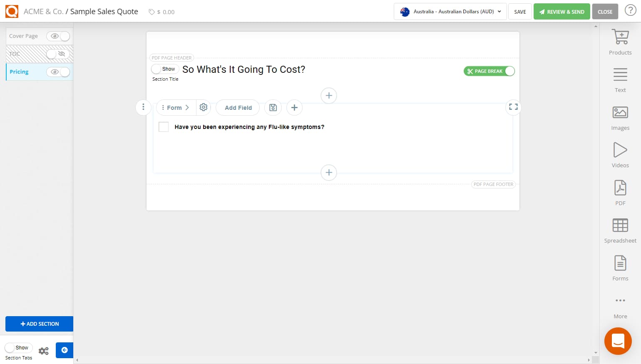Insert a Text block from the sidebar
641x364 pixels.
(620, 78)
